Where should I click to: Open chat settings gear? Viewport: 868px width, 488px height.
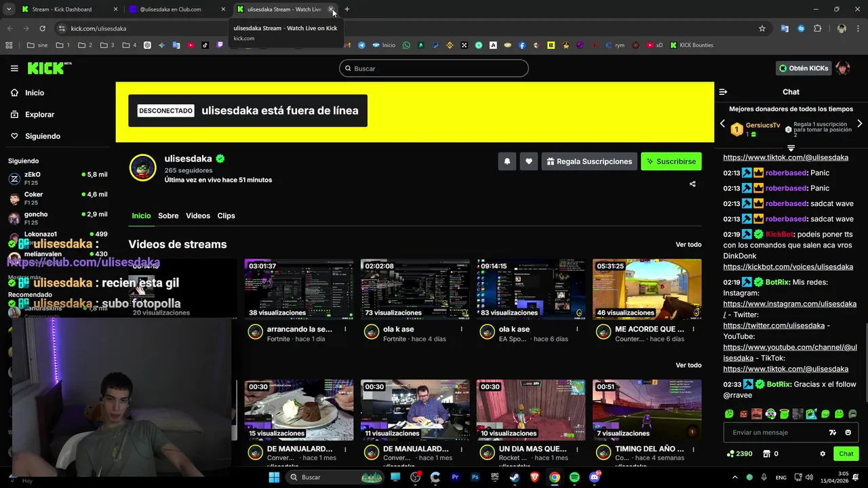click(x=823, y=453)
